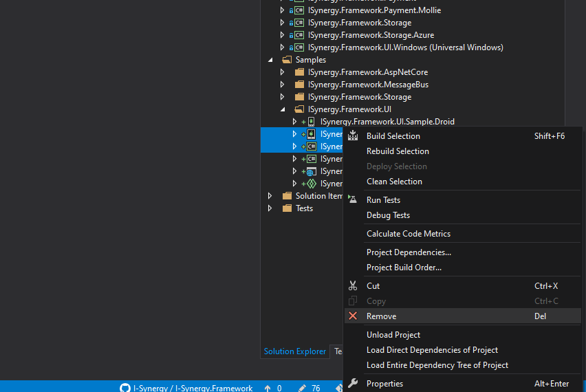Click the pending changes pencil icon showing 76
Screen dimensions: 586x392
303,389
